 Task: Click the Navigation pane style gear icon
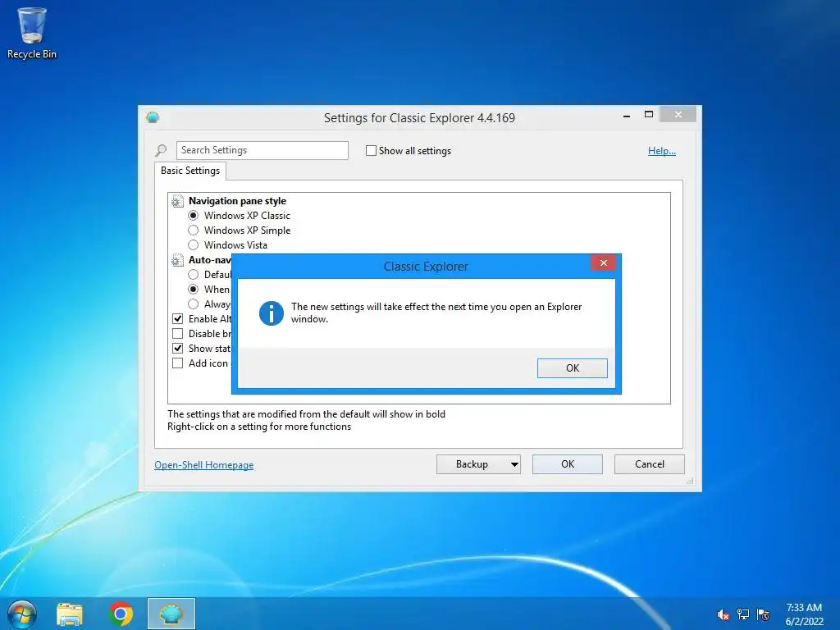coord(177,202)
